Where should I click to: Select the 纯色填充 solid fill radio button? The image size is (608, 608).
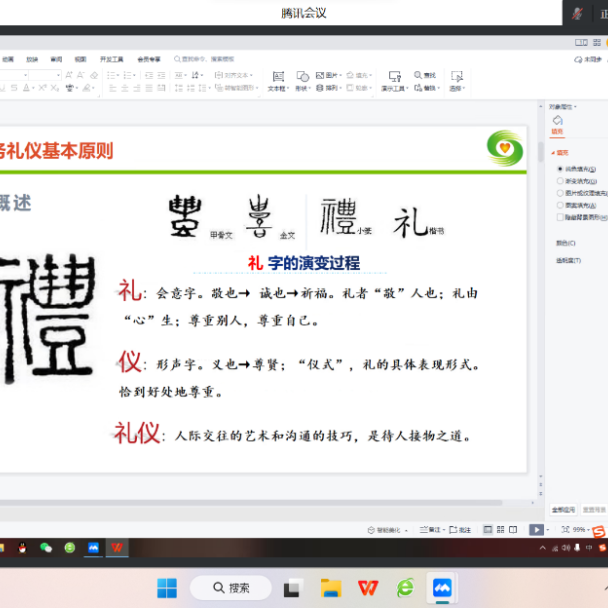(560, 169)
